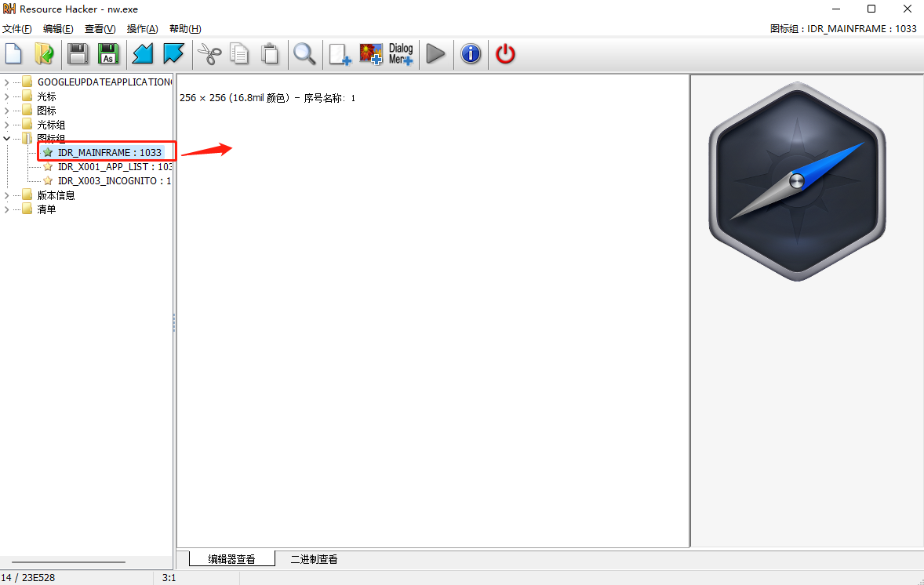Paste using the clipboard icon

click(270, 53)
